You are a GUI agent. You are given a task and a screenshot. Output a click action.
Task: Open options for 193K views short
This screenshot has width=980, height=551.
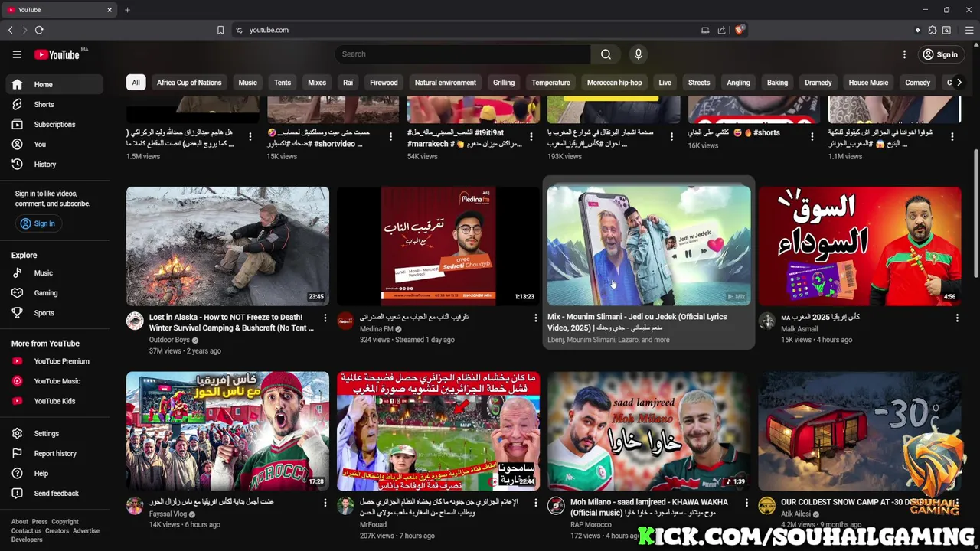pyautogui.click(x=671, y=136)
